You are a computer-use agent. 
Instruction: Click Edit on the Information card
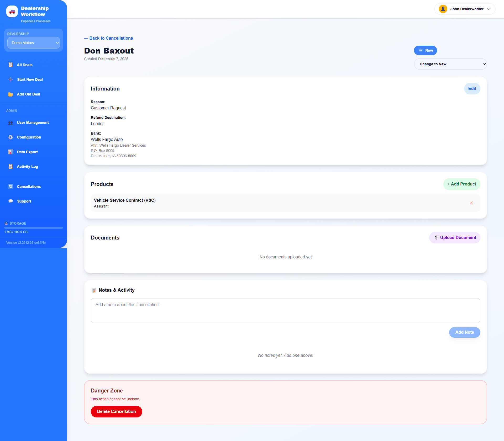[472, 89]
